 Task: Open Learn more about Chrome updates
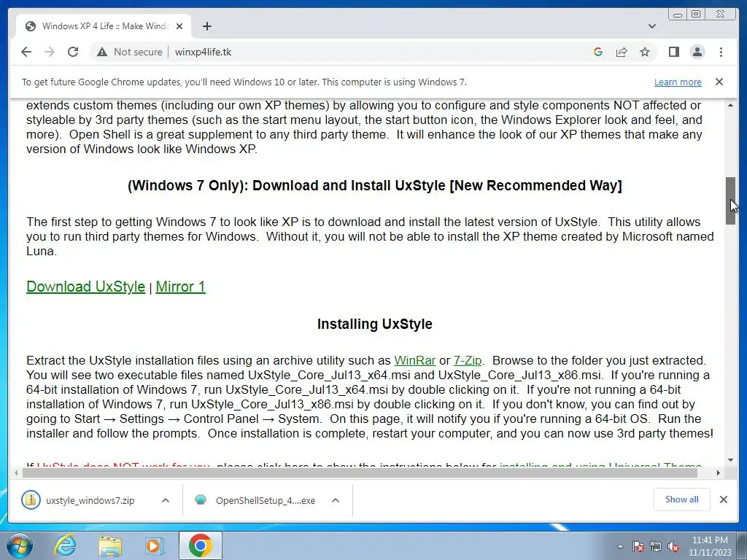678,82
